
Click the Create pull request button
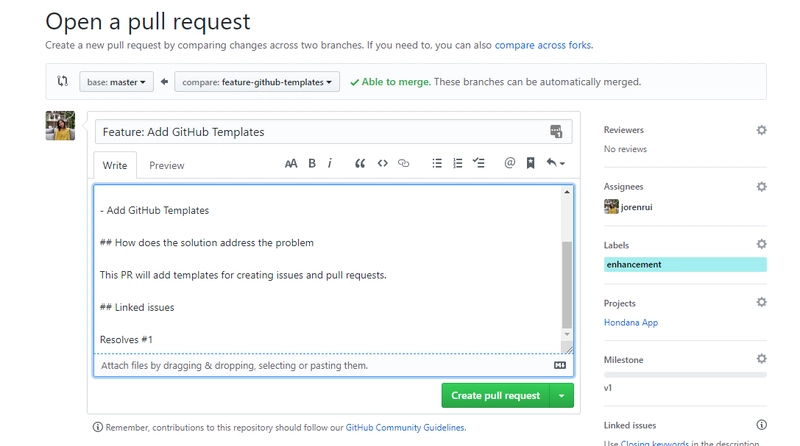495,396
